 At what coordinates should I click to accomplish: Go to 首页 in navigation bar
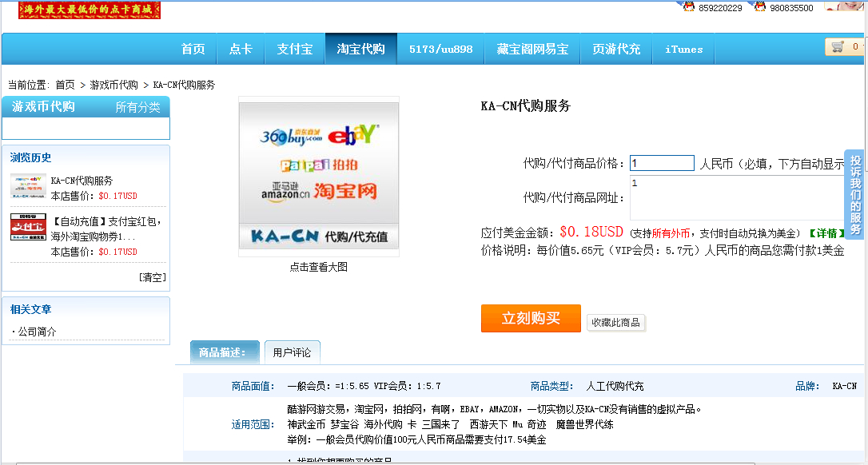coord(193,50)
